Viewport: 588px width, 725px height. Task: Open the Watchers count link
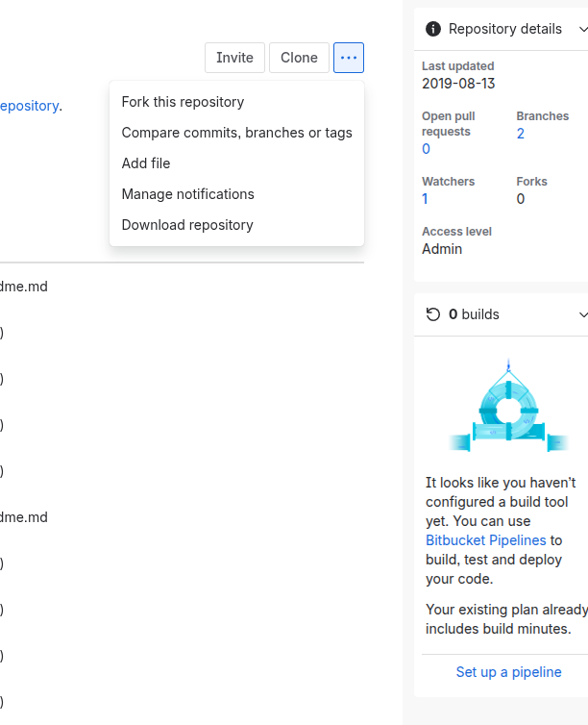425,199
